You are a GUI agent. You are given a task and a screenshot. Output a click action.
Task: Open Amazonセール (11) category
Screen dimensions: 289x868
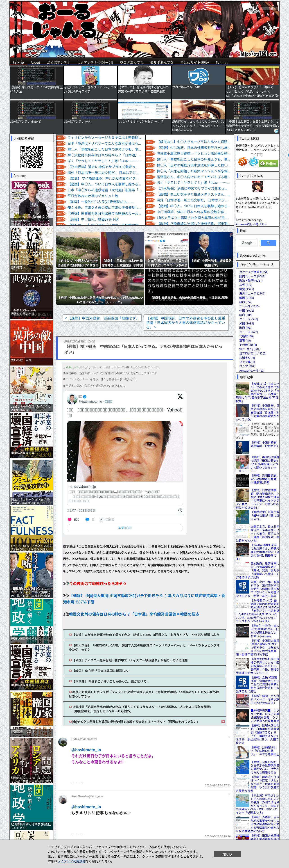pyautogui.click(x=252, y=371)
